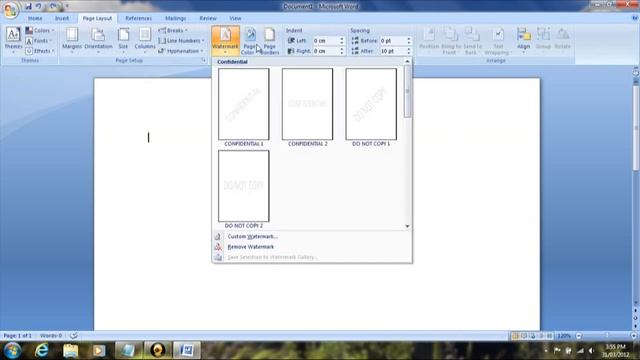Click Bring to Front
The width and height of the screenshot is (640, 360).
click(450, 40)
